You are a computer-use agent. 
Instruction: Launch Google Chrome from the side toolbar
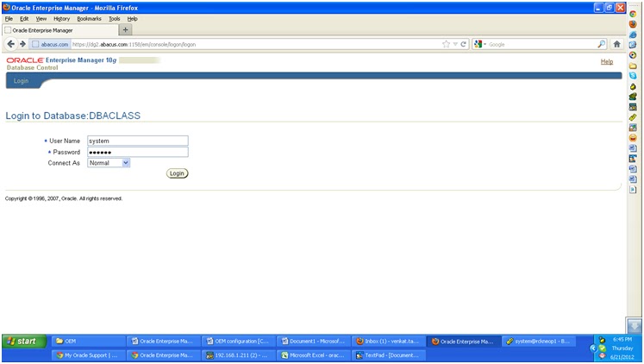pyautogui.click(x=633, y=14)
